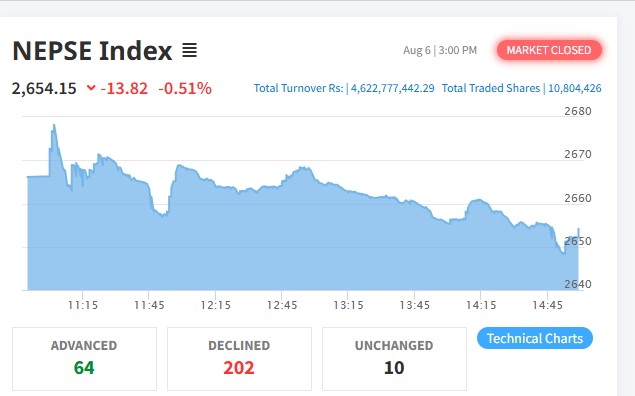
Task: Click the Total Traded Shares value
Action: click(x=575, y=88)
